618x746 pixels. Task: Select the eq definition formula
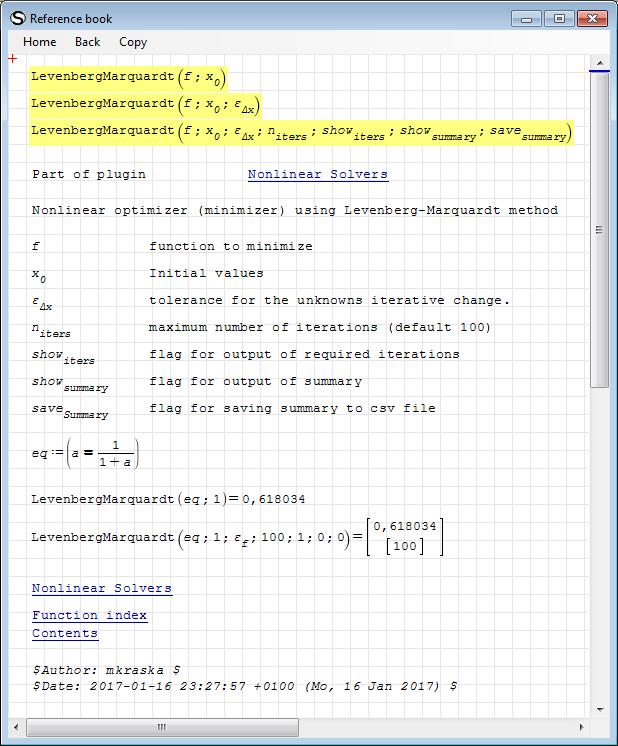coord(86,453)
